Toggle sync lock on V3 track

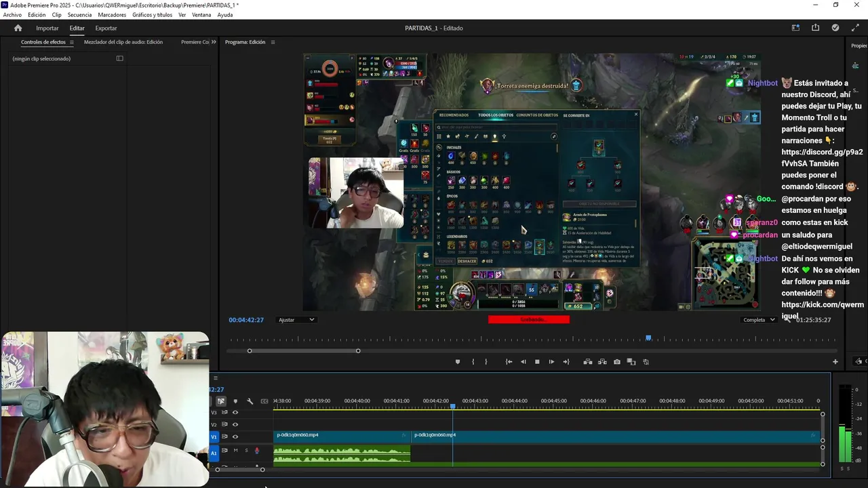pyautogui.click(x=224, y=412)
